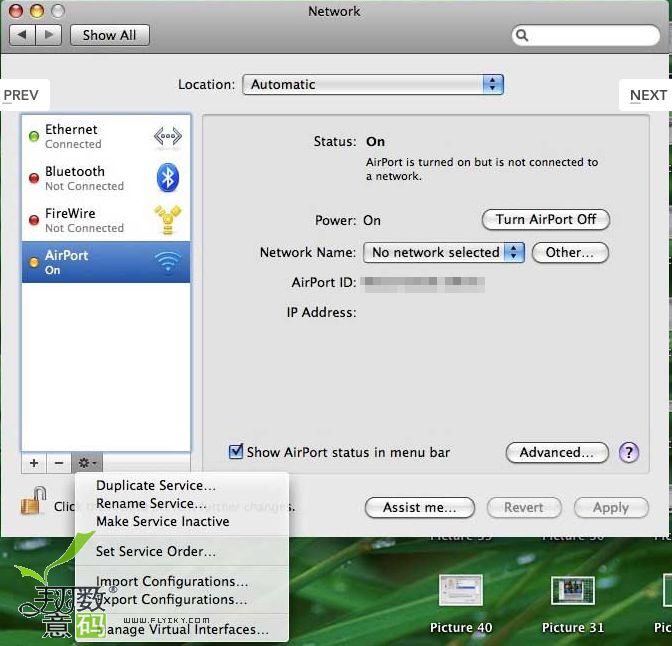Click the Show All button
This screenshot has height=646, width=672.
click(110, 35)
